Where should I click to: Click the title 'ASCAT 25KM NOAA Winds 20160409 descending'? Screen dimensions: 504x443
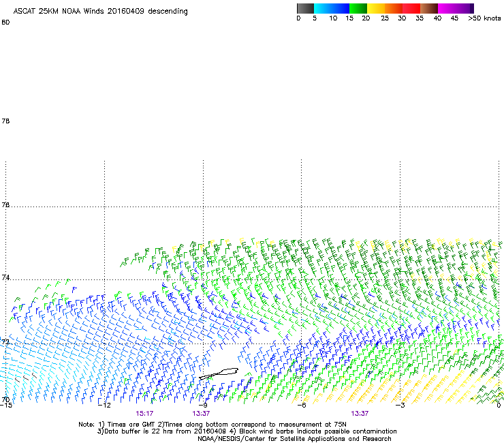[100, 12]
